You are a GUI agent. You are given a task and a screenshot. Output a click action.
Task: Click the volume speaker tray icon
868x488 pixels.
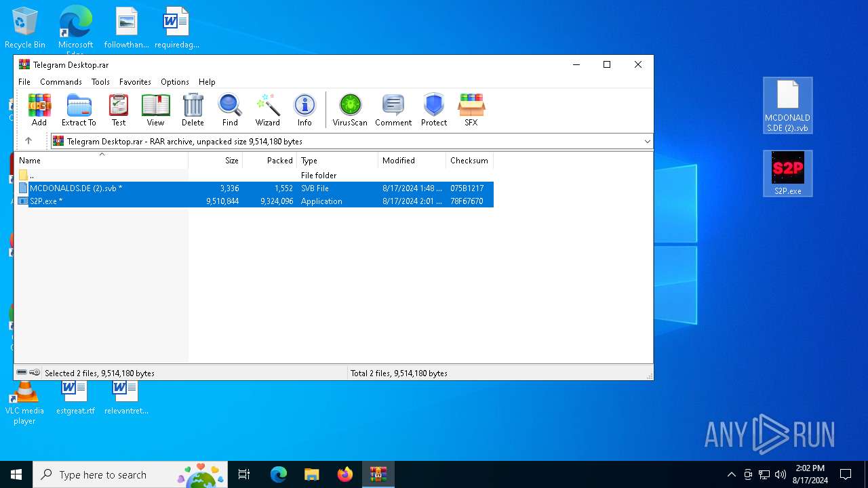780,474
